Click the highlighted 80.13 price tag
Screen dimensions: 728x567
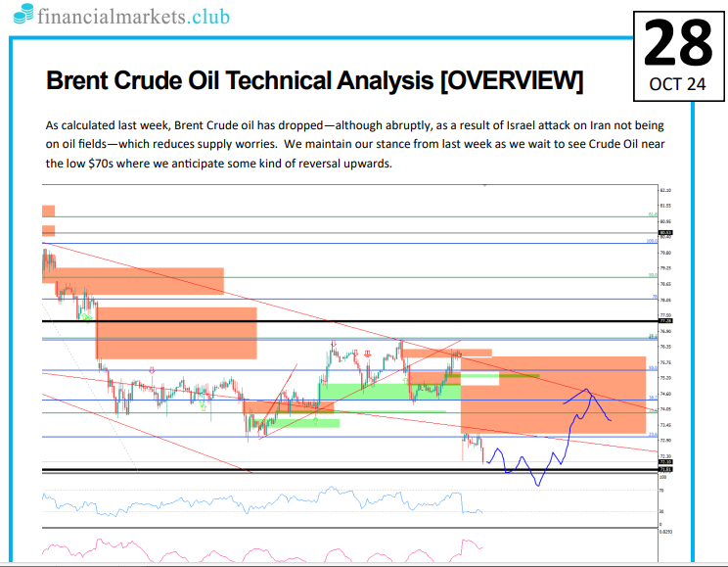point(665,233)
